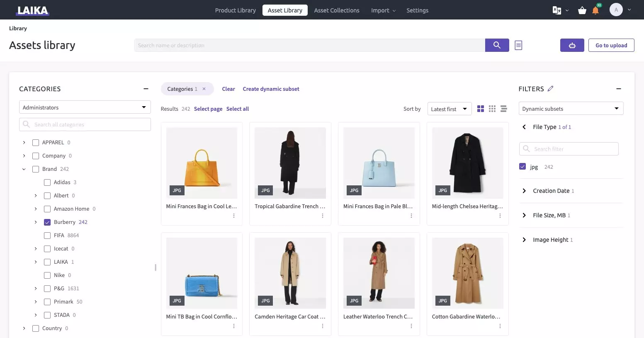Edit filters with the pencil icon

pos(550,89)
